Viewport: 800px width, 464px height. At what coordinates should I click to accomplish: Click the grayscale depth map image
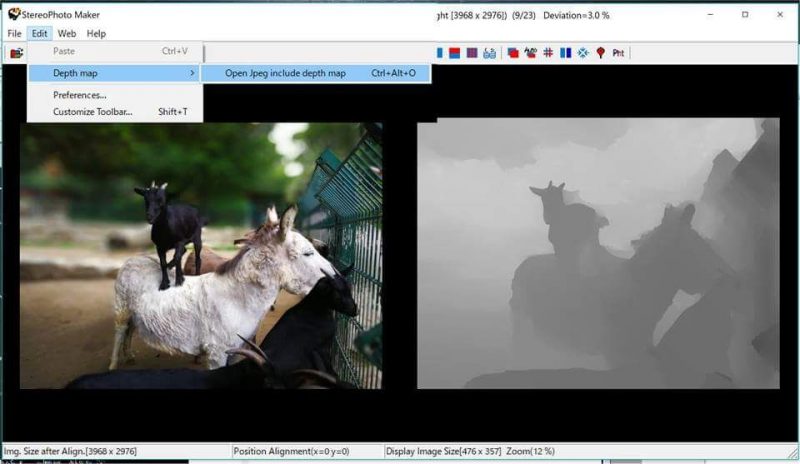[597, 253]
